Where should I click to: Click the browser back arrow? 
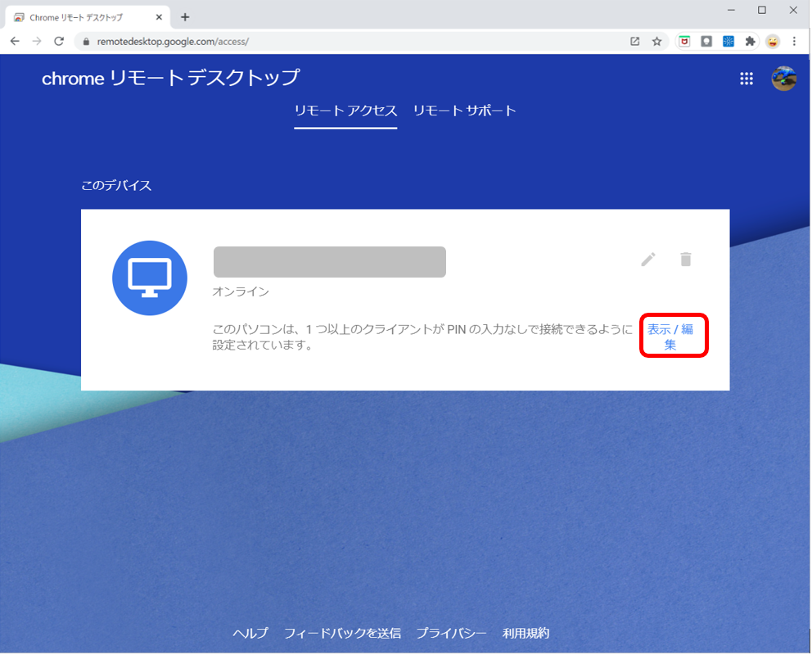pos(15,42)
